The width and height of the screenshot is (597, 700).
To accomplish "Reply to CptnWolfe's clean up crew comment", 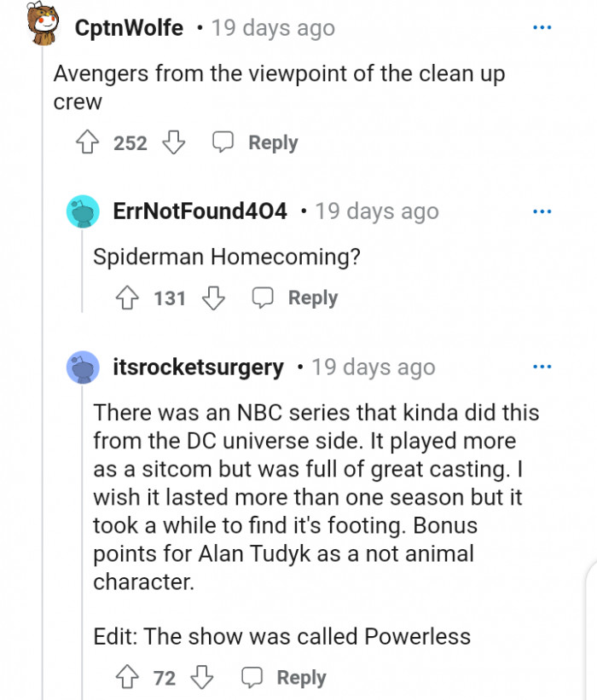I will tap(271, 142).
